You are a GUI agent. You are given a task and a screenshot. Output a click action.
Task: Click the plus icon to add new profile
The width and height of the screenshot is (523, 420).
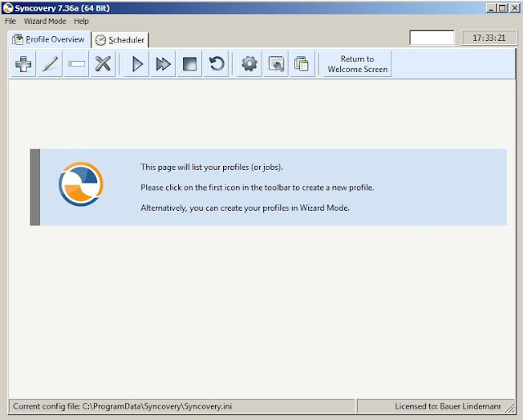click(24, 64)
